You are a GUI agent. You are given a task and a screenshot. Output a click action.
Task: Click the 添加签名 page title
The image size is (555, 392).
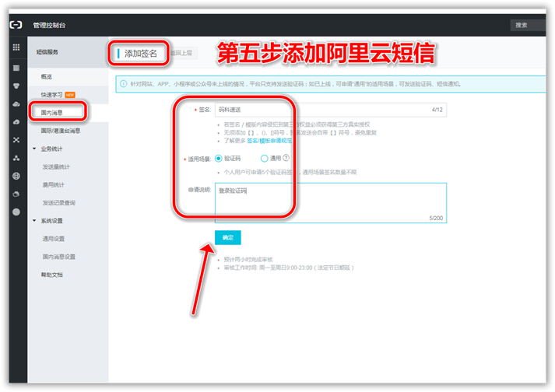point(141,54)
